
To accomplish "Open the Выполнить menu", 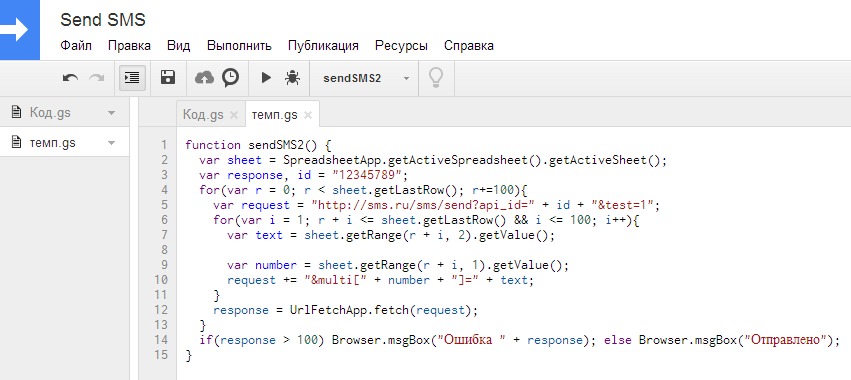I will [239, 46].
